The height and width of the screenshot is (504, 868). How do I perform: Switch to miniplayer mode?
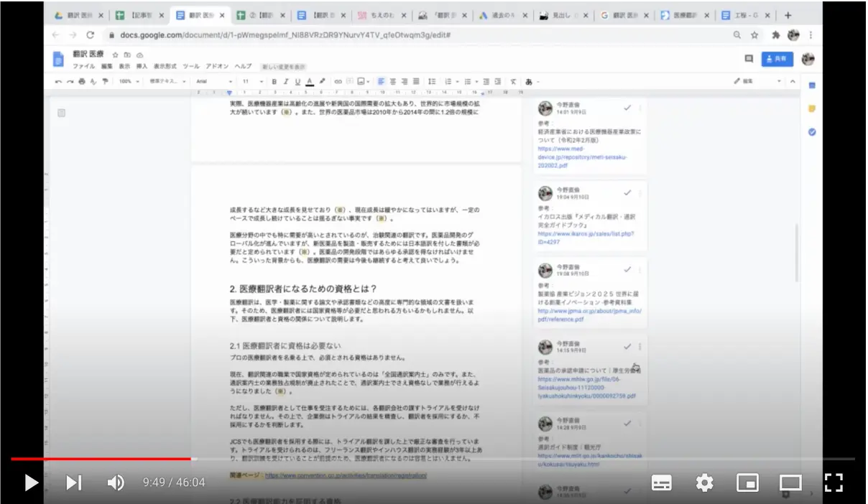tap(747, 482)
